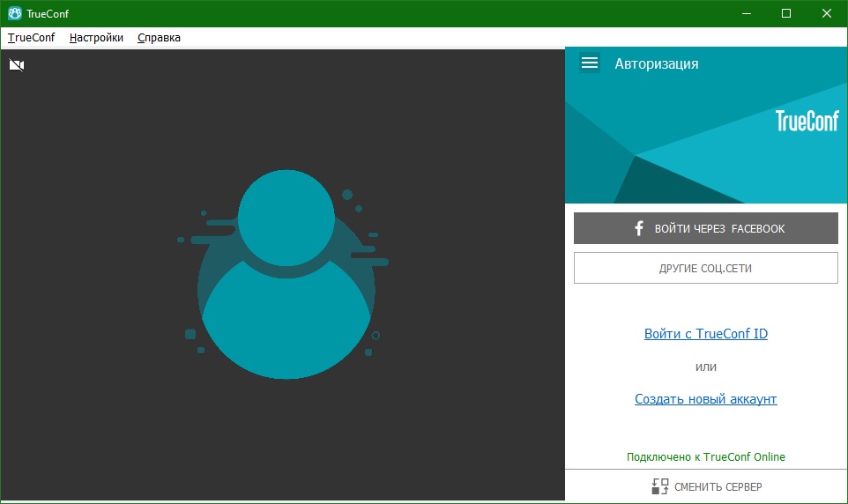Click the СМЕНИТЬ СЕРВЕР button
This screenshot has width=848, height=504.
coord(706,486)
